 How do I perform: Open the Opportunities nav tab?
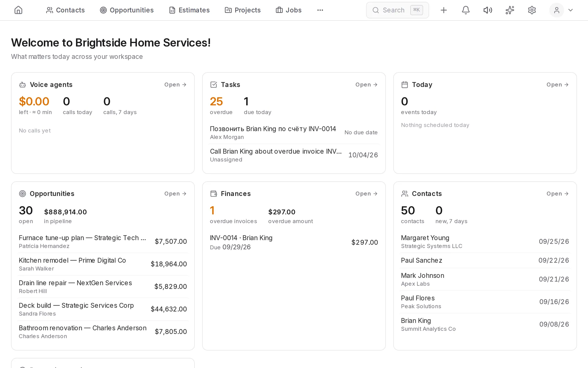127,10
